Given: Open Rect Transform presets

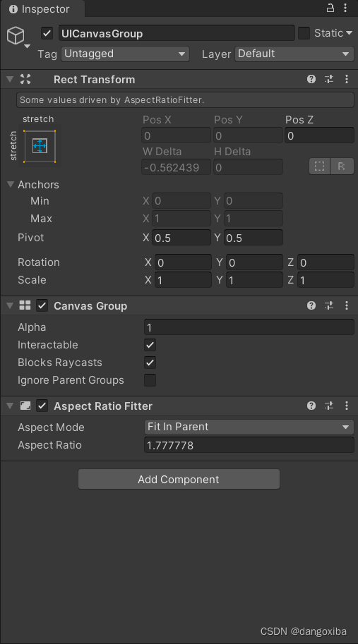Looking at the screenshot, I should (x=329, y=79).
